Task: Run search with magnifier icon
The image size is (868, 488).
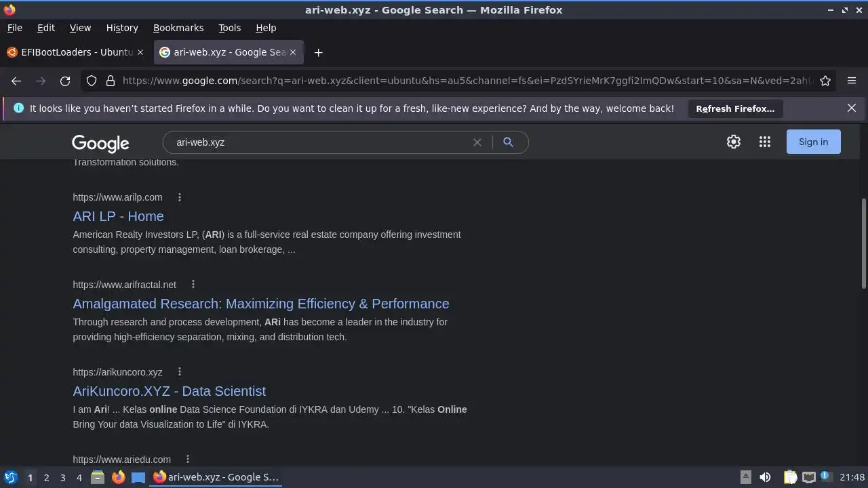Action: (508, 142)
